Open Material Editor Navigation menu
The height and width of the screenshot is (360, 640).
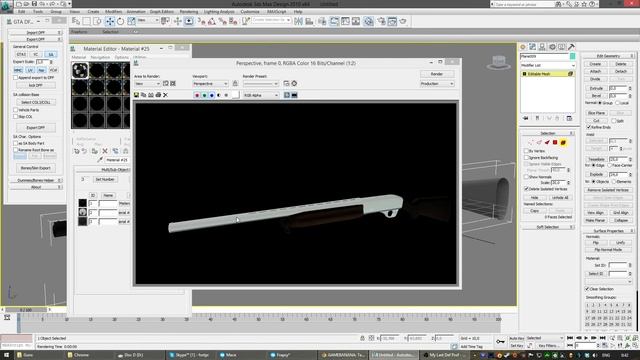tap(100, 58)
